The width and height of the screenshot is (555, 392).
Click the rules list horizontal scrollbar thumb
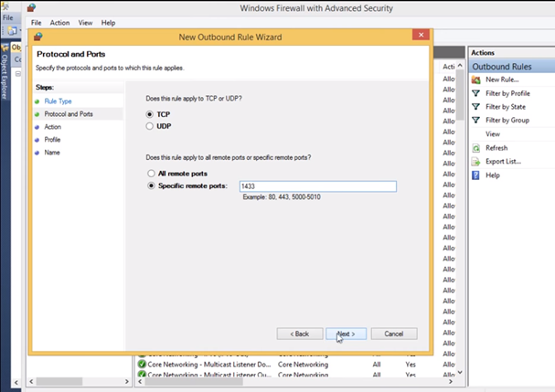click(x=194, y=381)
